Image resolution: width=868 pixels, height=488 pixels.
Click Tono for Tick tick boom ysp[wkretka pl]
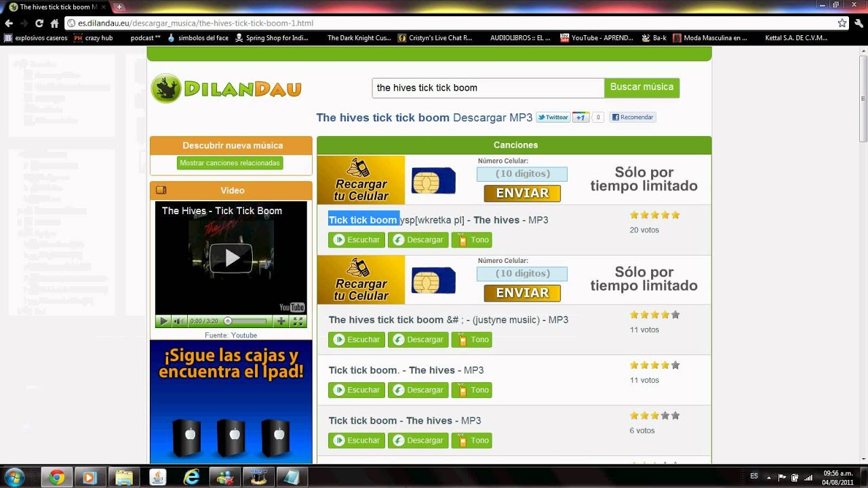[471, 240]
